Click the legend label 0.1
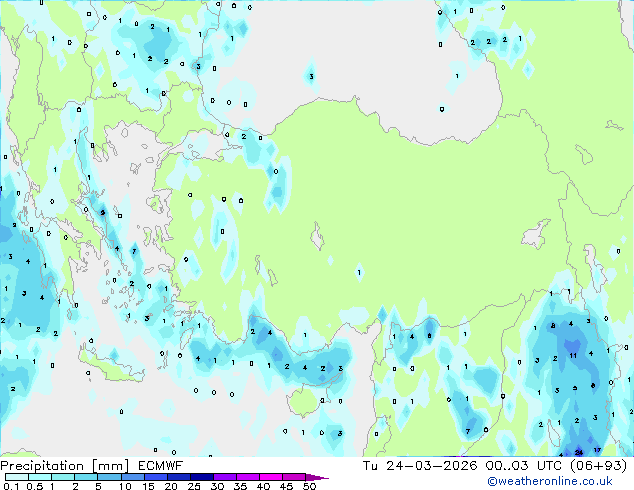This screenshot has height=490, width=634. (11, 486)
